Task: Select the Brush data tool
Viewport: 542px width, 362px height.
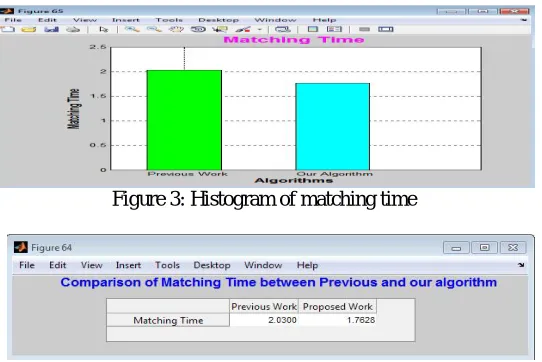Action: point(243,29)
